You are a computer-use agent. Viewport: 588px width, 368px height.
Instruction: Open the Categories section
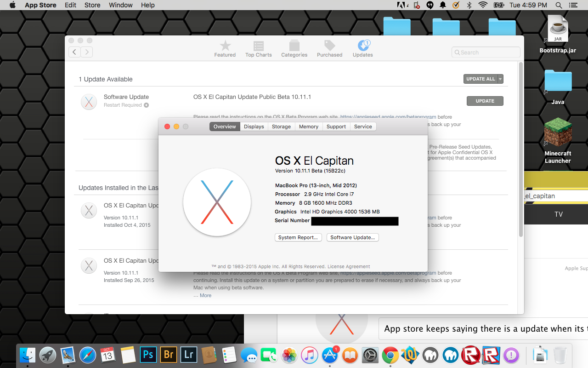[294, 49]
